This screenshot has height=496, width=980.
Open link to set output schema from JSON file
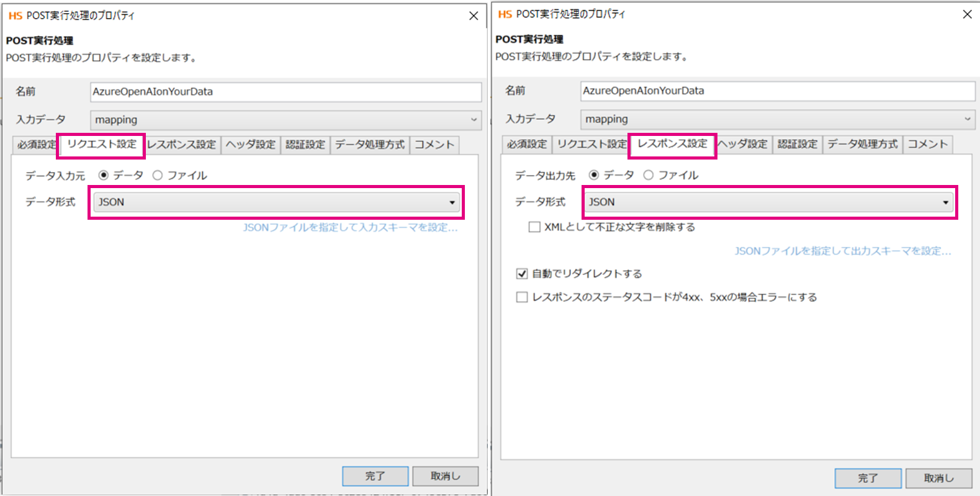[843, 251]
